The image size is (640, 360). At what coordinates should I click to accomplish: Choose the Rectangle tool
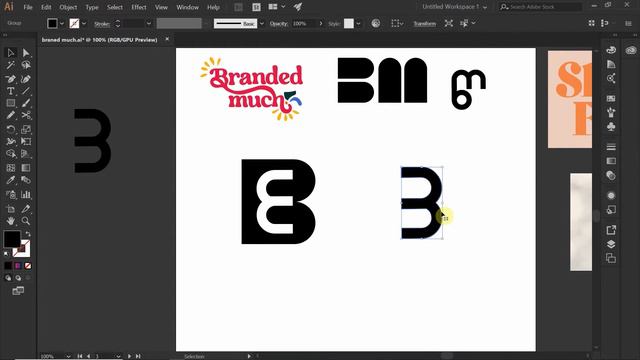11,103
